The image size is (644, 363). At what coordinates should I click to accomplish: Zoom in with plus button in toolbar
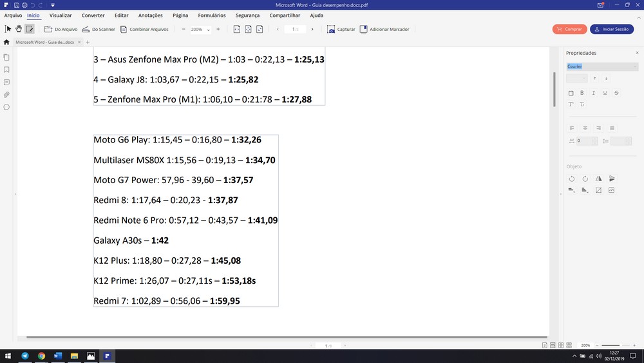(x=218, y=29)
